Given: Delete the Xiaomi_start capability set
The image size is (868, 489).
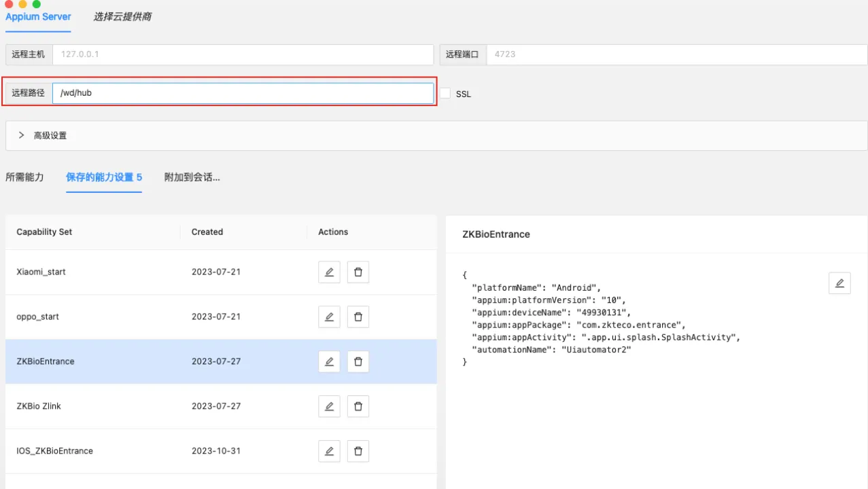Looking at the screenshot, I should click(358, 272).
